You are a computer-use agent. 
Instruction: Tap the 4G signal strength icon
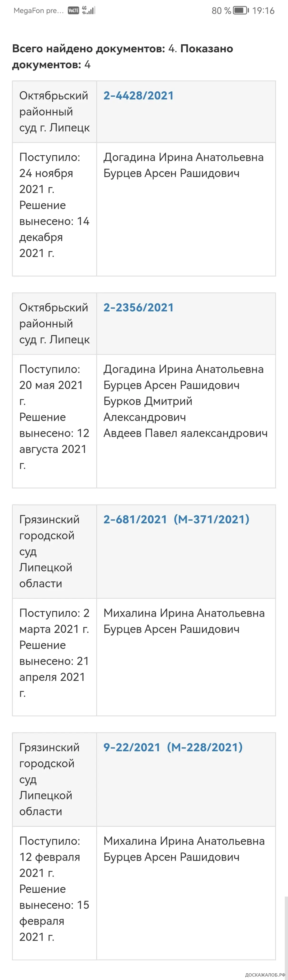click(88, 10)
